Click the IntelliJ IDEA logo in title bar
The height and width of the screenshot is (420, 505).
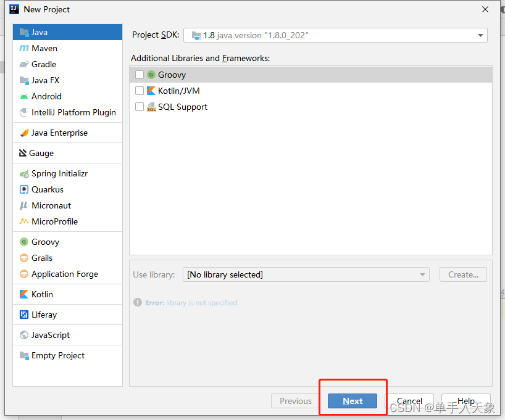click(14, 9)
